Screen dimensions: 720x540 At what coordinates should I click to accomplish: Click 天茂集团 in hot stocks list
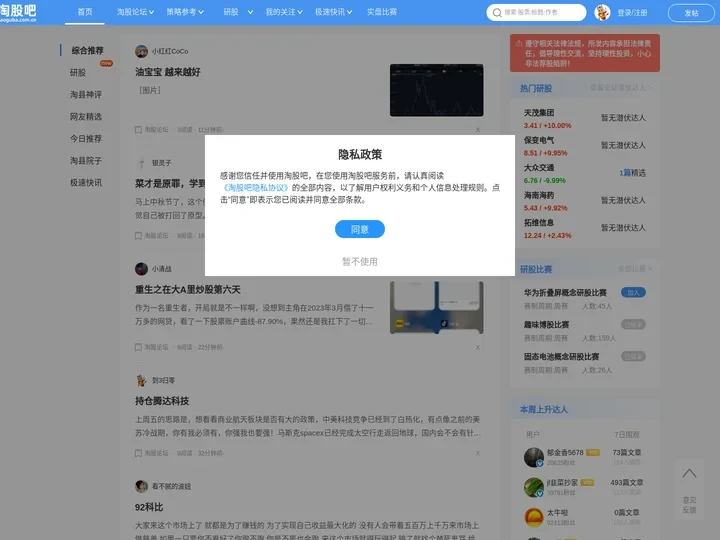[539, 112]
